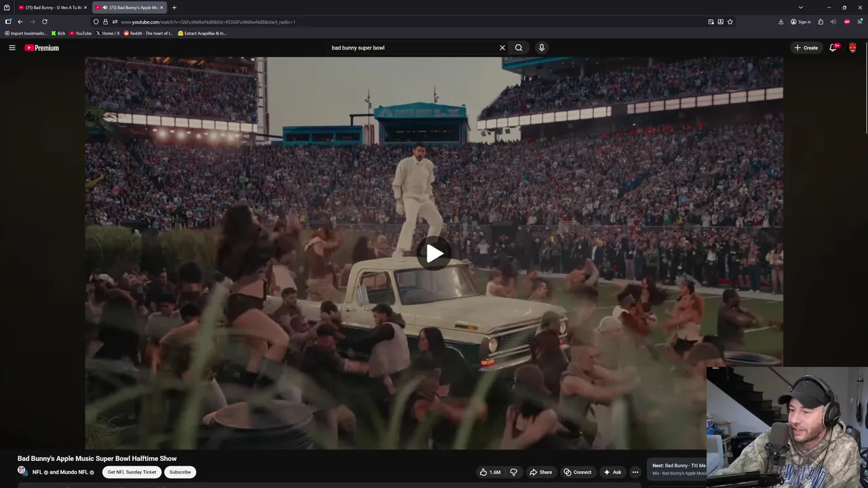Open the Extract Acapellas bookmark
The image size is (868, 488).
pyautogui.click(x=202, y=33)
